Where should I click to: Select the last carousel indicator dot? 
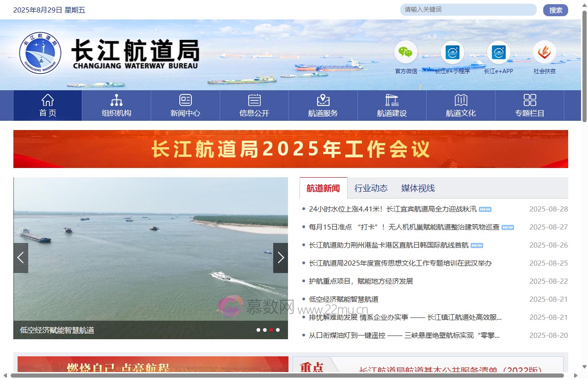[278, 330]
